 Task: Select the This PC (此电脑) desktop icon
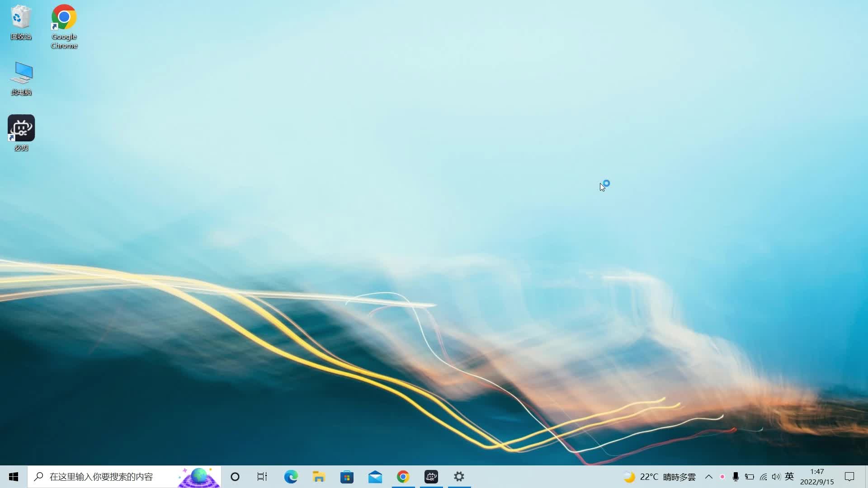tap(21, 78)
